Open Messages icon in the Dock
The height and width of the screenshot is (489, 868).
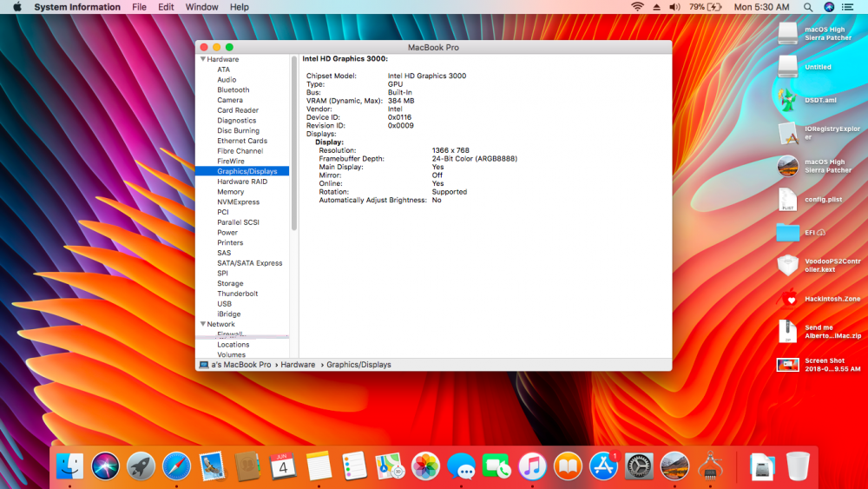[x=461, y=466]
